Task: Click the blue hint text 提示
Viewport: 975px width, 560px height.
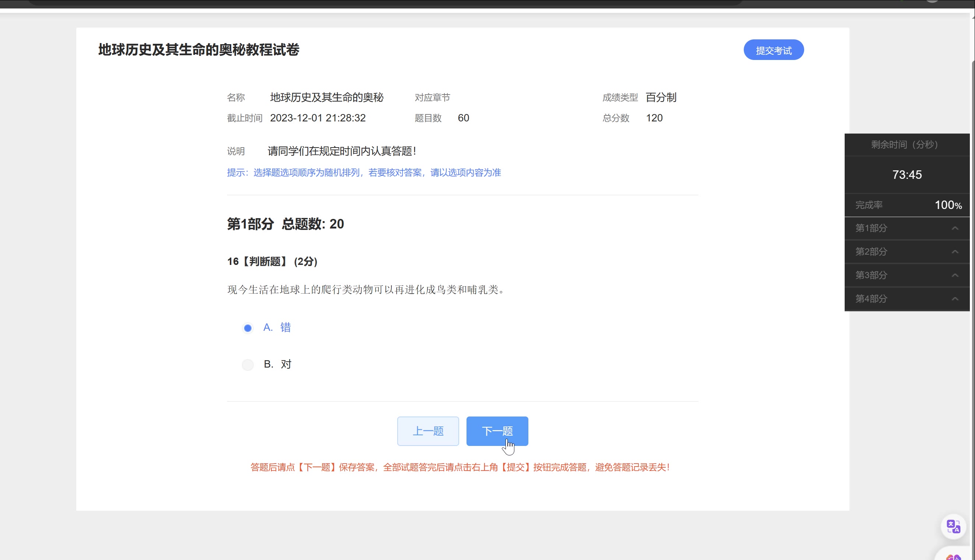Action: tap(364, 173)
